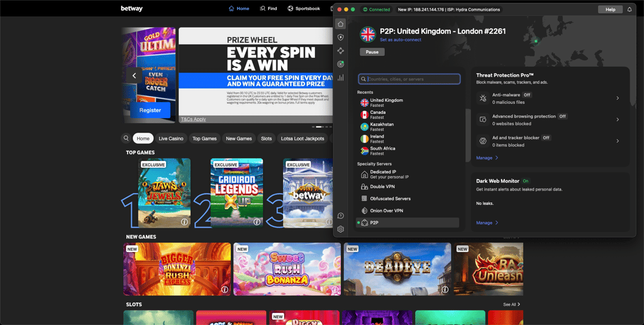Image resolution: width=644 pixels, height=325 pixels.
Task: Select the New Games category tab
Action: [x=238, y=138]
